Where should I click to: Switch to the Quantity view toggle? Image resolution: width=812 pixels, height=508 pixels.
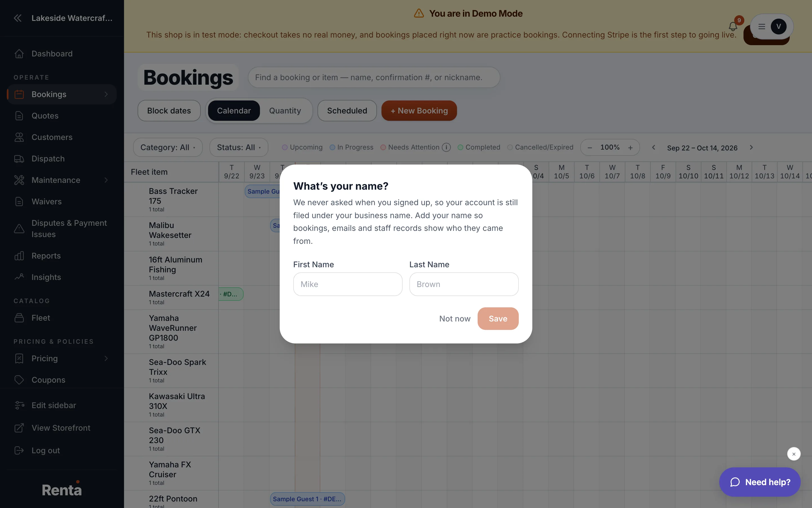click(285, 111)
